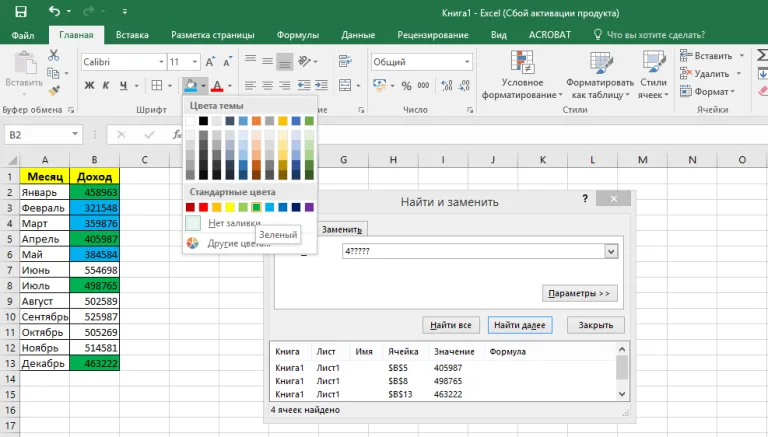The image size is (768, 437).
Task: Click the Copy icon in clipboard group
Action: (x=53, y=73)
